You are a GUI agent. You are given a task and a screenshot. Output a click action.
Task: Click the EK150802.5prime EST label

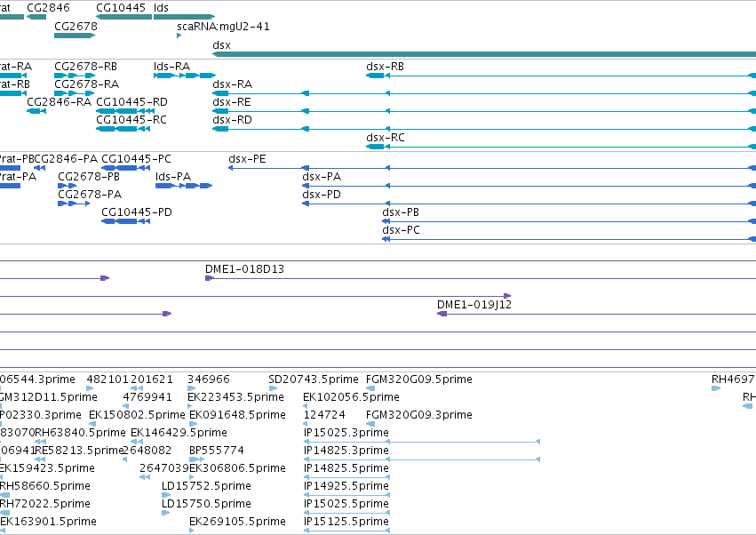coord(137,415)
